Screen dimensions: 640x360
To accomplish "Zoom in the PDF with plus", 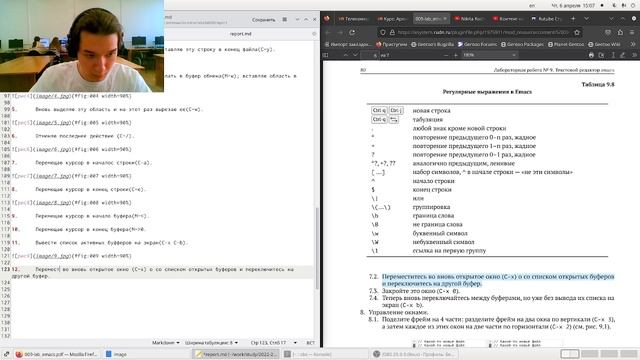I will (456, 55).
